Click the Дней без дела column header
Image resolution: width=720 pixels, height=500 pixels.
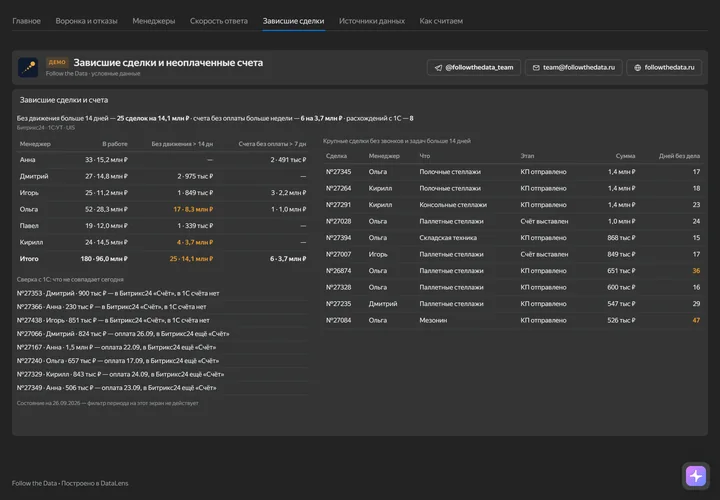[679, 156]
